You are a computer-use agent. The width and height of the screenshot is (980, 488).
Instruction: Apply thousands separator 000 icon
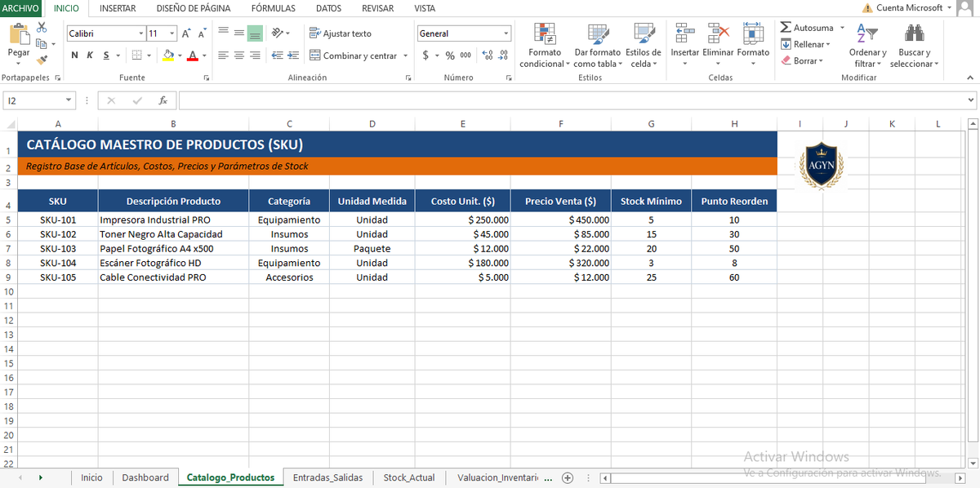coord(465,55)
